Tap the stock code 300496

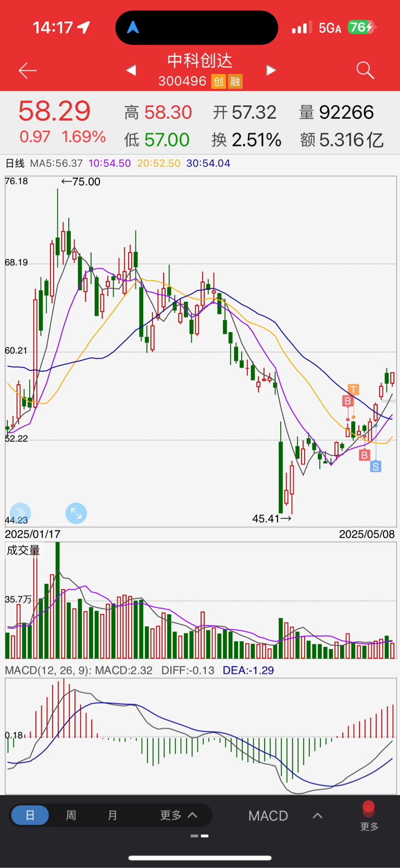[182, 81]
